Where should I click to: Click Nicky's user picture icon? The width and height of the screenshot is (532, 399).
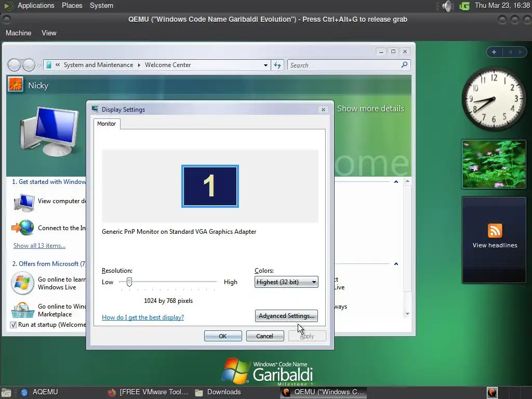16,85
